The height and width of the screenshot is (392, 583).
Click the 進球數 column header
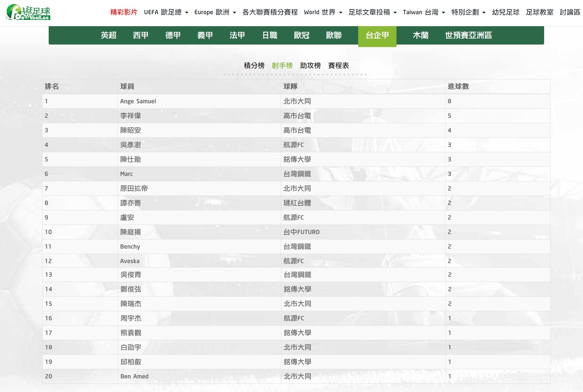point(458,86)
